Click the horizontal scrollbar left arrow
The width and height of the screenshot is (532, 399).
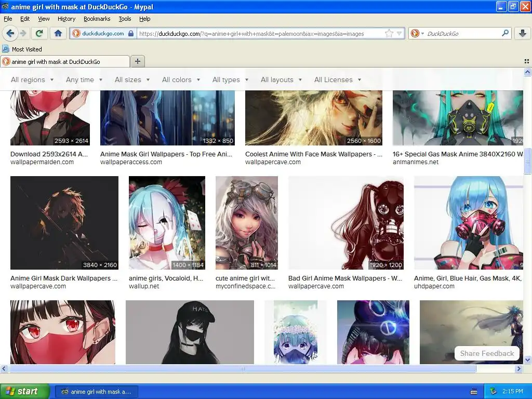pos(4,368)
